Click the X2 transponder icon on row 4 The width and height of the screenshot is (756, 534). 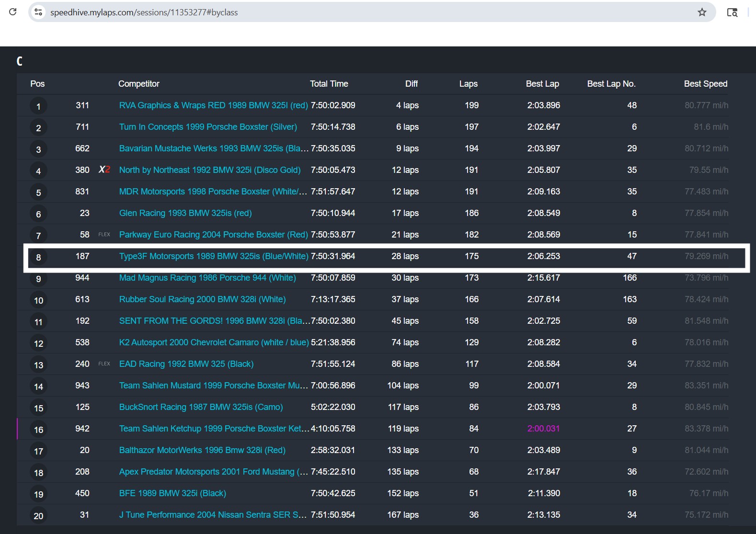pos(104,170)
